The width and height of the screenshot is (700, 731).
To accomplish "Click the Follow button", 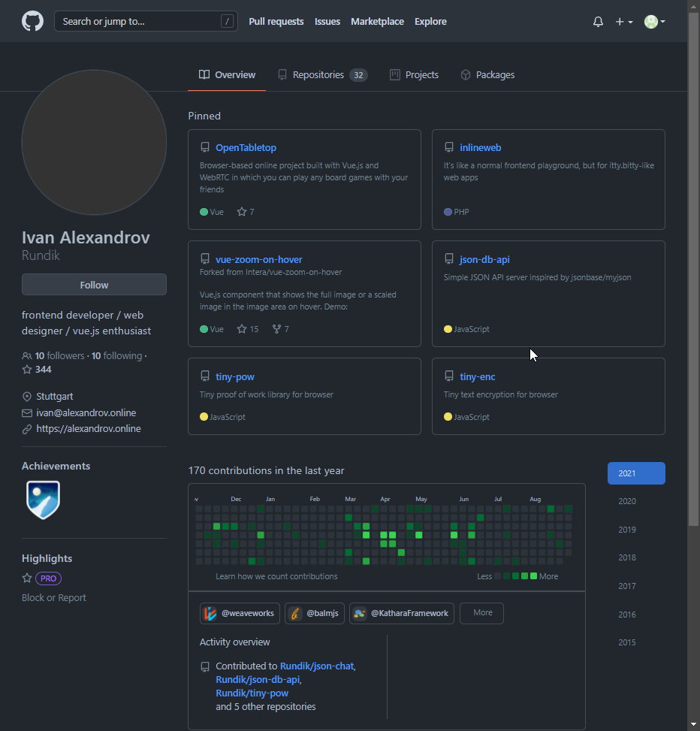I will (x=94, y=285).
